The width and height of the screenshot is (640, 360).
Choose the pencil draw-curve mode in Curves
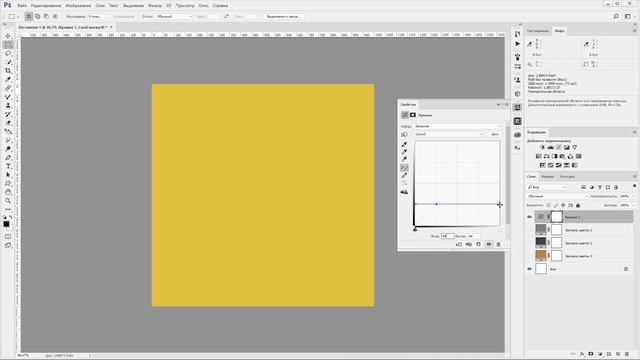tap(404, 176)
